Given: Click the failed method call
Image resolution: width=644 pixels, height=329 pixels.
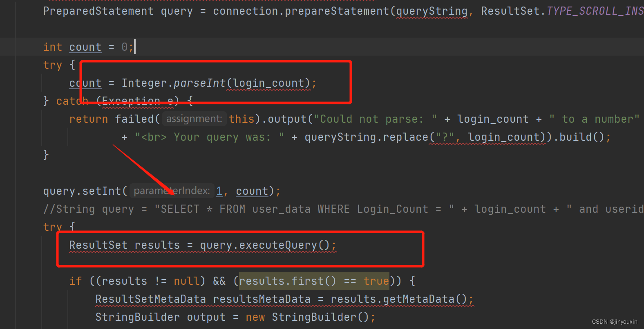Looking at the screenshot, I should point(134,119).
